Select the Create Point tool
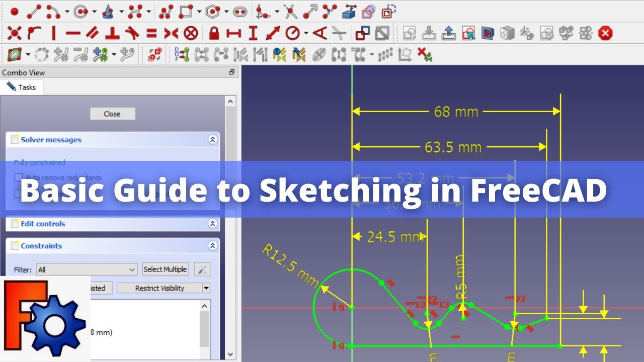Viewport: 644px width, 362px height. [15, 11]
